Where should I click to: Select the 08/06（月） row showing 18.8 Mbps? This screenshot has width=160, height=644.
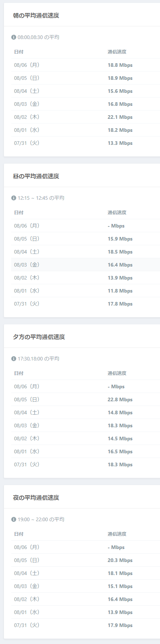coord(86,65)
